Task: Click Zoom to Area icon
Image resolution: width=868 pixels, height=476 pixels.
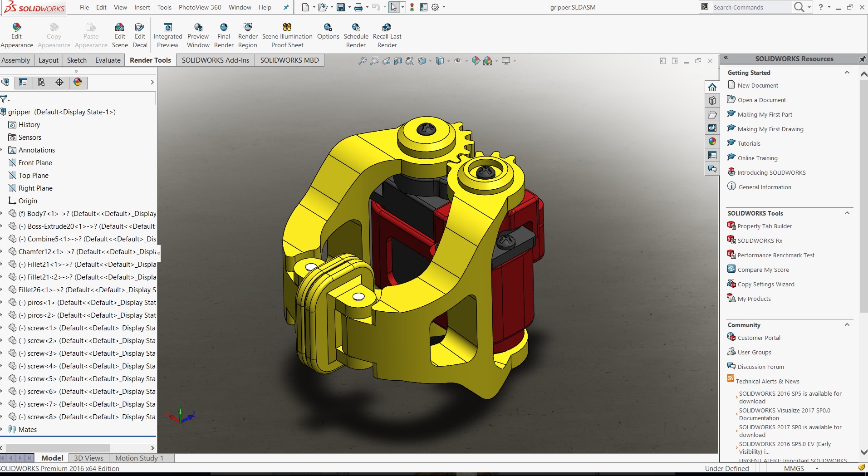Action: (x=374, y=61)
